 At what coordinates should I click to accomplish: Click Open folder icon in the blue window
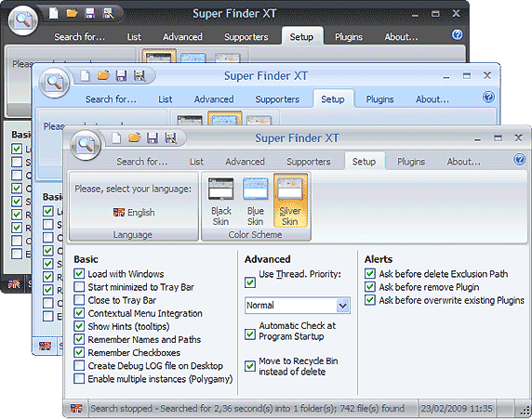(x=103, y=75)
